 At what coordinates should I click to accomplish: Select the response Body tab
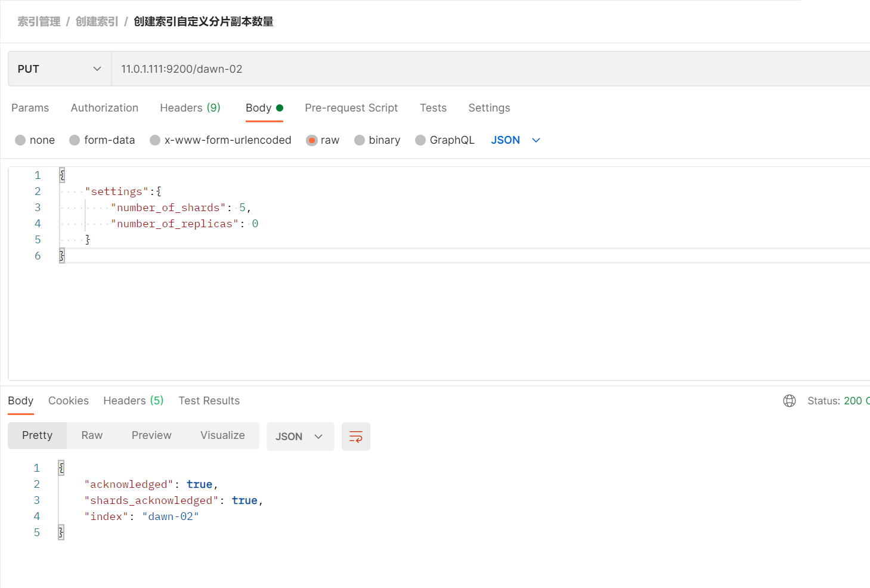(x=21, y=401)
